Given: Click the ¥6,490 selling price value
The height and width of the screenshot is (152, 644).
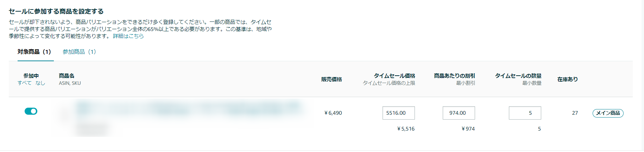Looking at the screenshot, I should pyautogui.click(x=333, y=113).
